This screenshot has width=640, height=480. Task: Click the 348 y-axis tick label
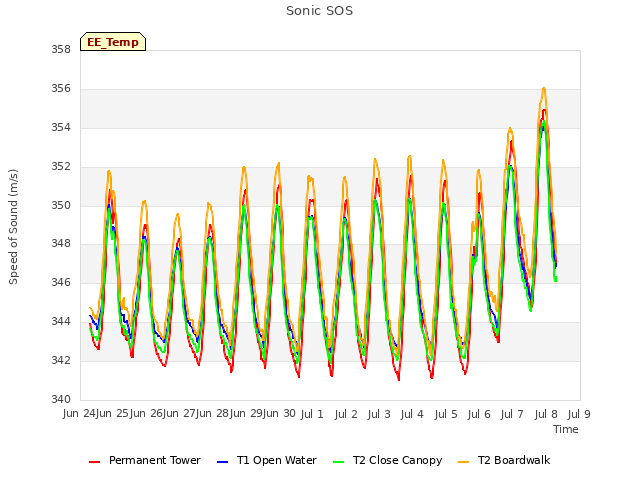61,244
